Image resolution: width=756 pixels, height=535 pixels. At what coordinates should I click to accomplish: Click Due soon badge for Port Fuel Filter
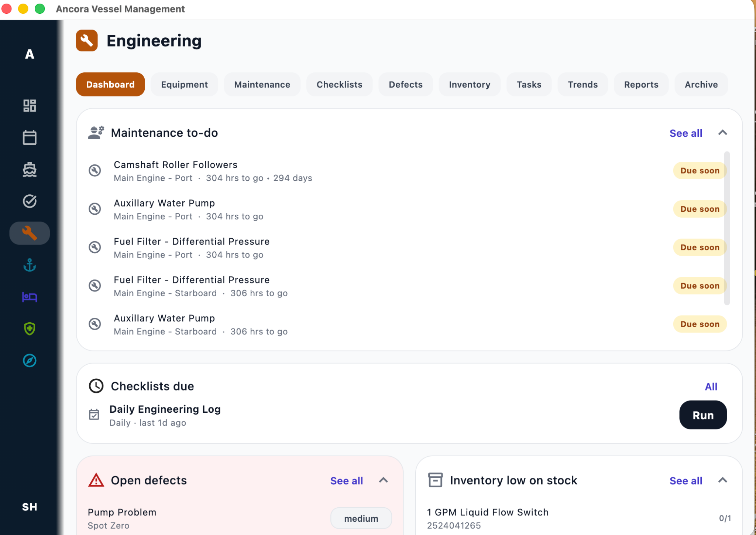point(700,248)
